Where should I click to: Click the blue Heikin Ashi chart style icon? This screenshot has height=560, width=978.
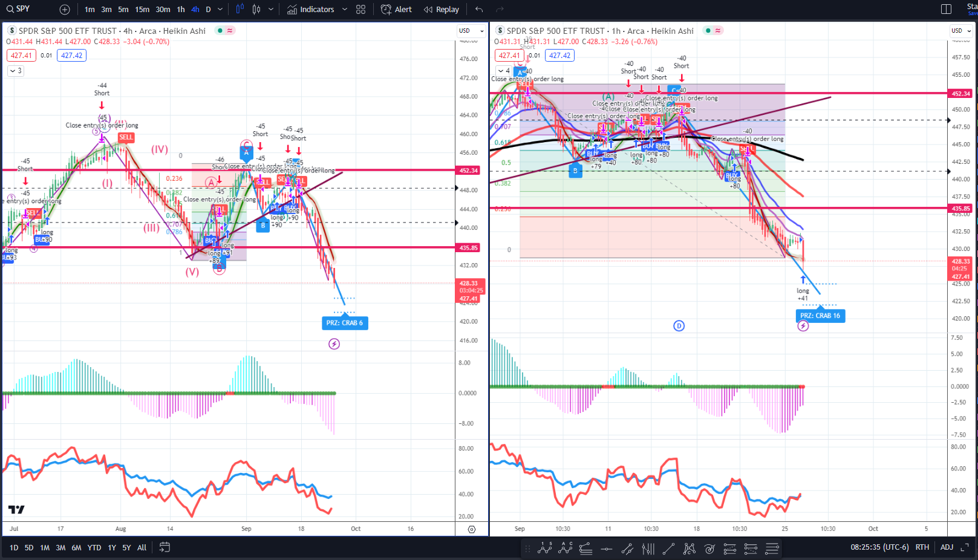(240, 10)
